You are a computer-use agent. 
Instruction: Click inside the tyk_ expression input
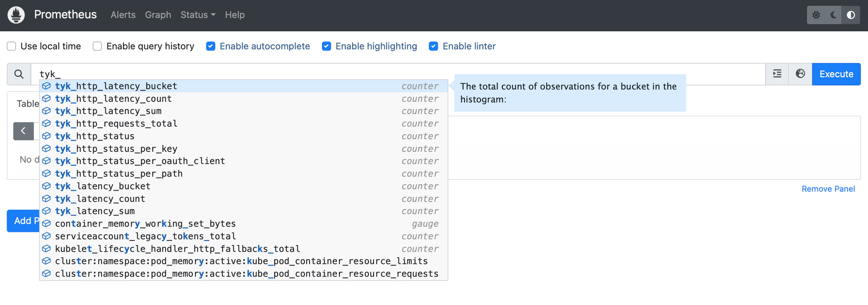coord(391,74)
